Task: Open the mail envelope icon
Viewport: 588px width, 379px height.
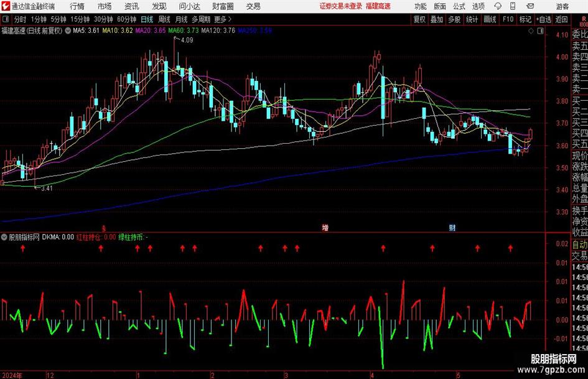Action: pos(530,6)
